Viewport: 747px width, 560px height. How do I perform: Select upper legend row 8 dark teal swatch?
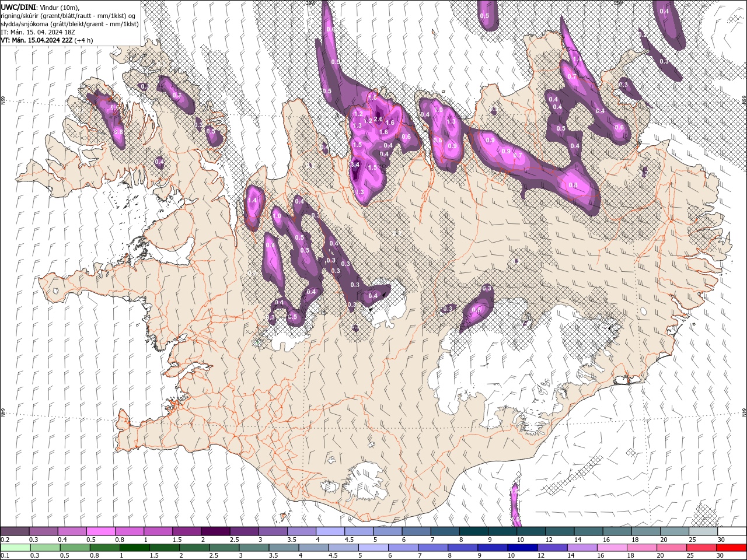(x=474, y=531)
